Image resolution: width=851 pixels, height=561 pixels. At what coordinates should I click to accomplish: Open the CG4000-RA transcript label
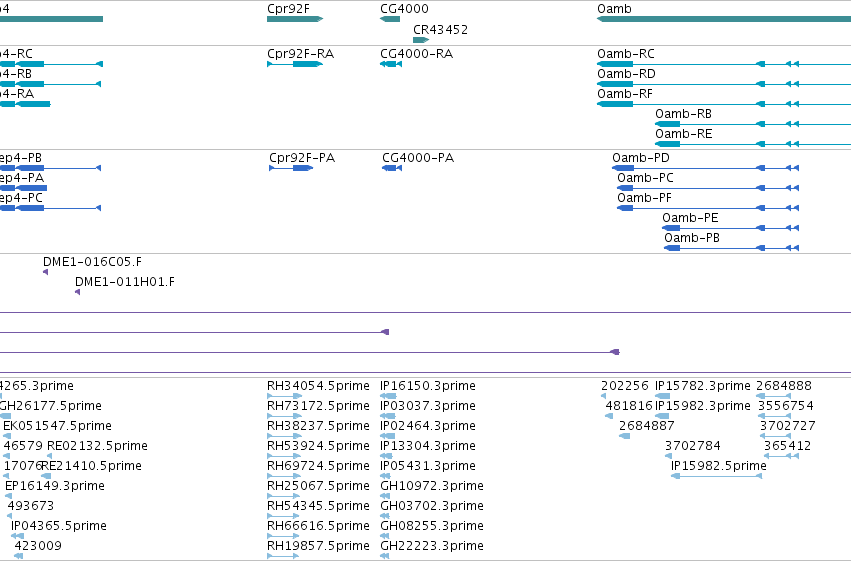pyautogui.click(x=416, y=54)
